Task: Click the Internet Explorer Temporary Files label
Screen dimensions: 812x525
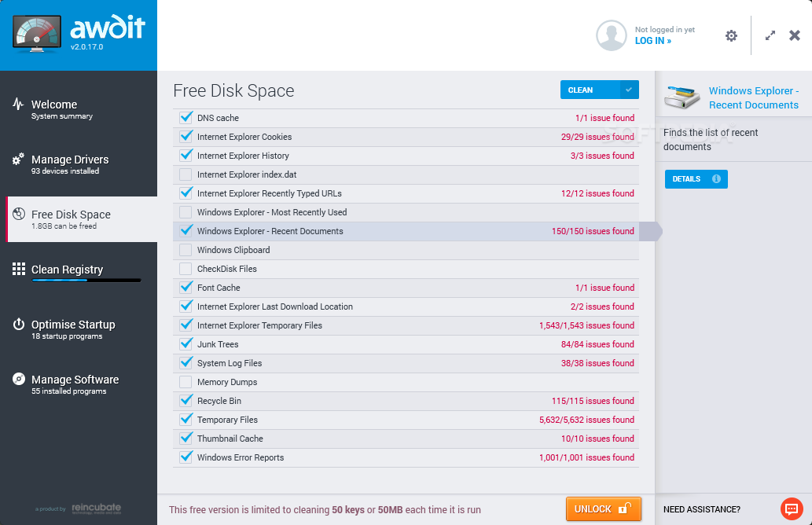Action: (259, 325)
